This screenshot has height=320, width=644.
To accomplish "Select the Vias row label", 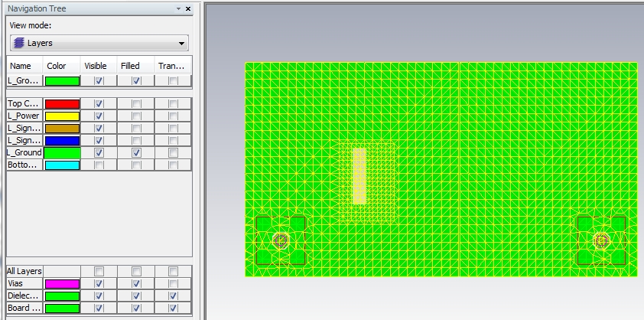I will coord(15,284).
